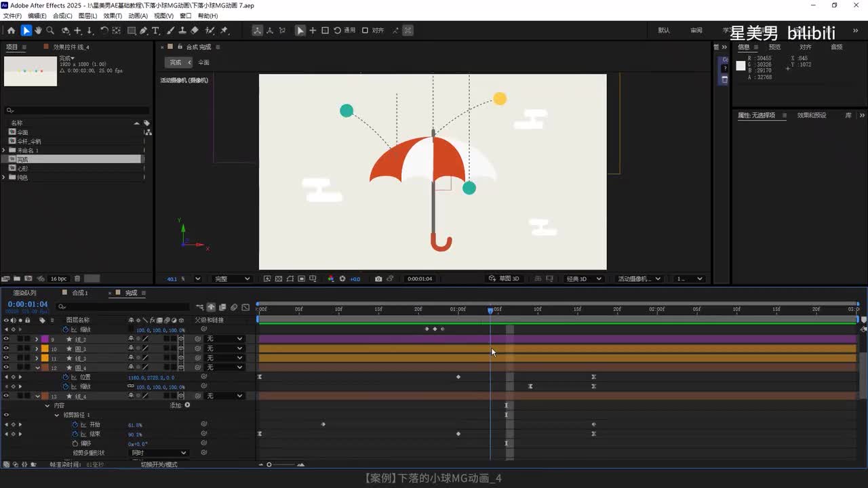Take a snapshot with camera icon
This screenshot has height=488, width=868.
(x=378, y=279)
